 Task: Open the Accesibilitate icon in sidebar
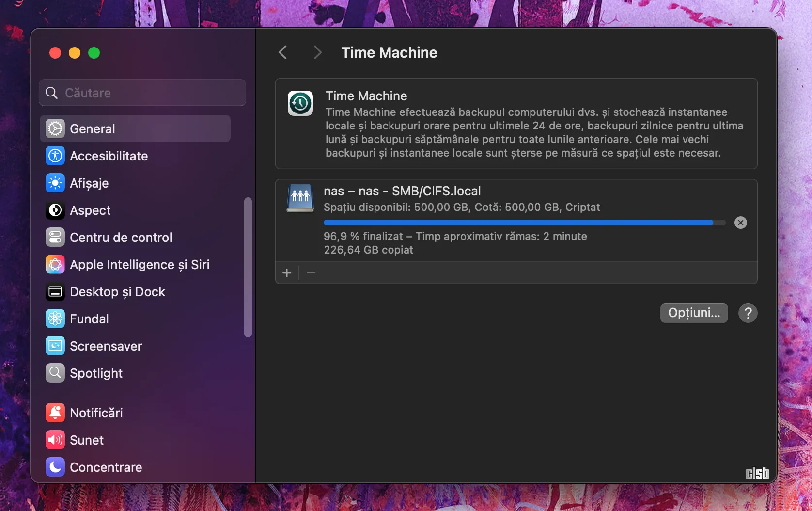tap(55, 156)
